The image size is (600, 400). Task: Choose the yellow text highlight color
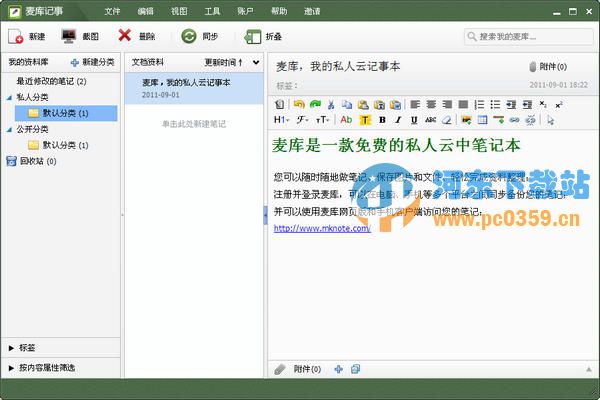coord(365,120)
